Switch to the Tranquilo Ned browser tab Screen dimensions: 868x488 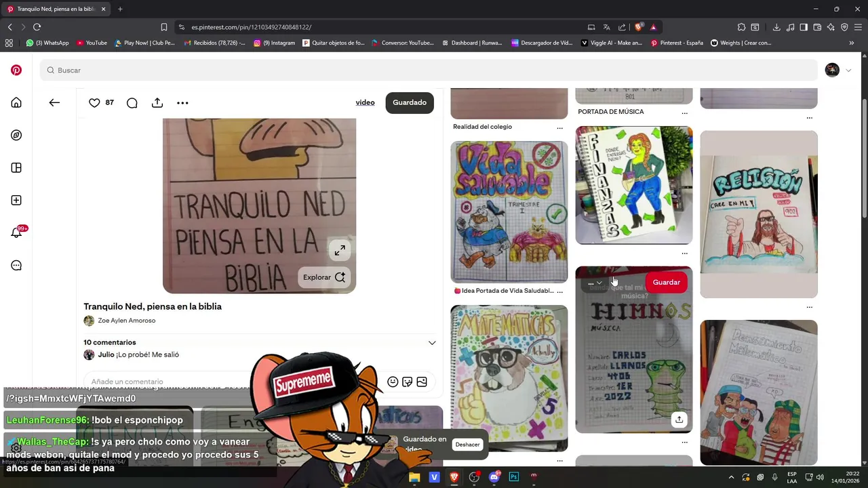coord(56,9)
